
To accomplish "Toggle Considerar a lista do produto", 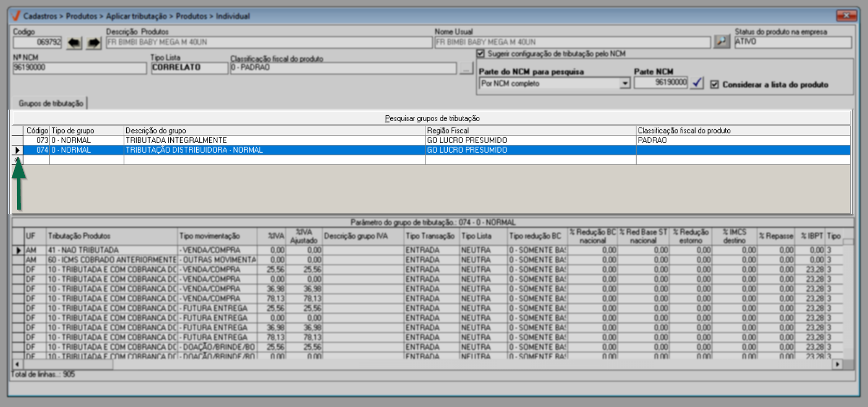I will point(714,84).
